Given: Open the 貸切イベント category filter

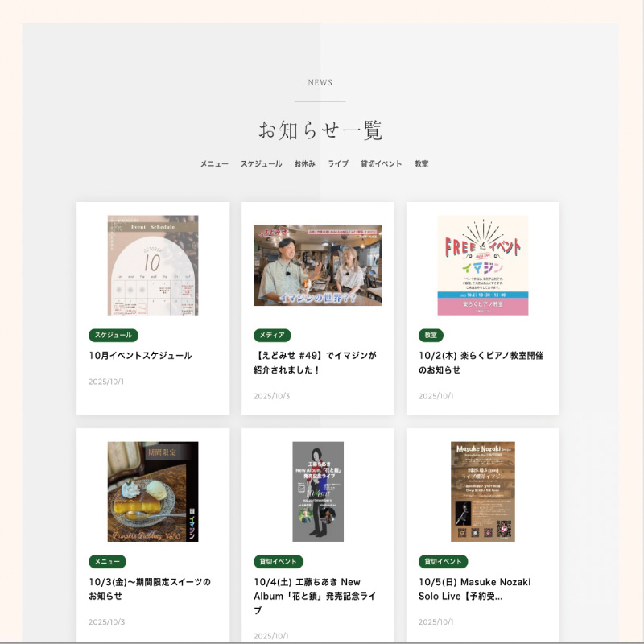Looking at the screenshot, I should coord(381,164).
